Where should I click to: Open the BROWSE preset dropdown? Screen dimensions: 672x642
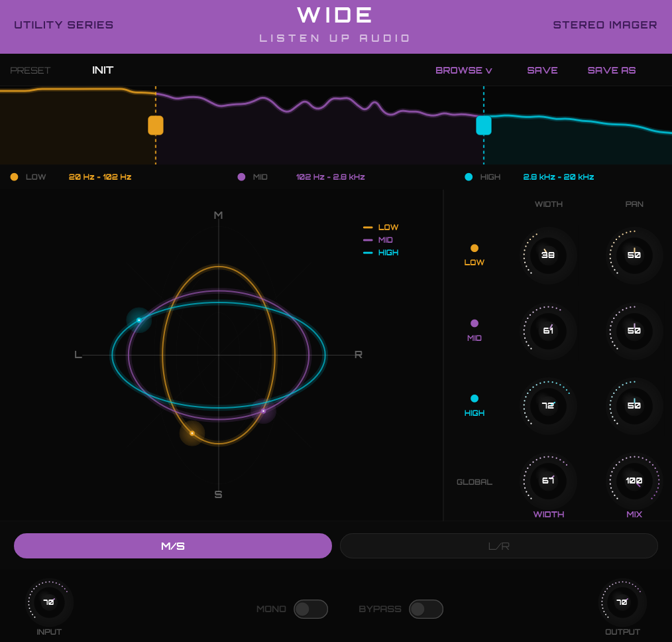click(463, 70)
